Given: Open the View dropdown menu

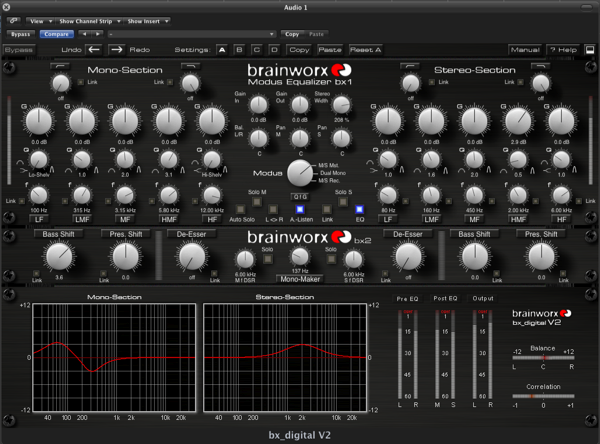Looking at the screenshot, I should tap(38, 20).
